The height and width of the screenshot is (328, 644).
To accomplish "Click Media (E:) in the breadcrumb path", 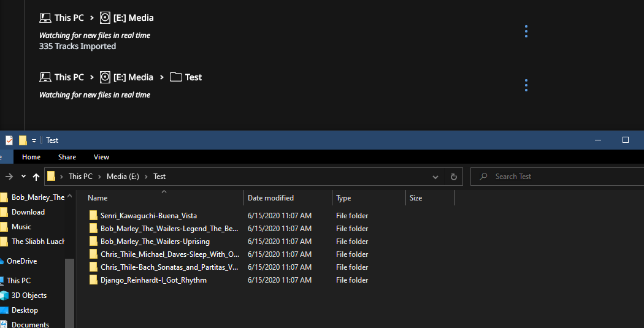I will (x=123, y=177).
